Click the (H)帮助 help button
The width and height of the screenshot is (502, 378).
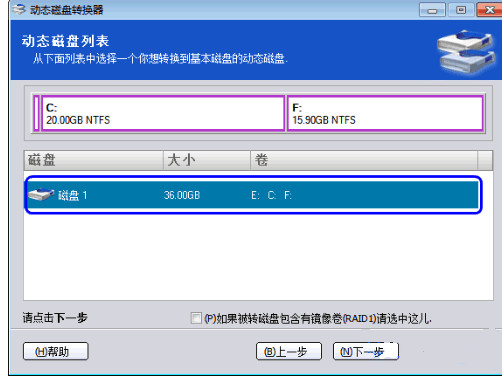(x=56, y=351)
